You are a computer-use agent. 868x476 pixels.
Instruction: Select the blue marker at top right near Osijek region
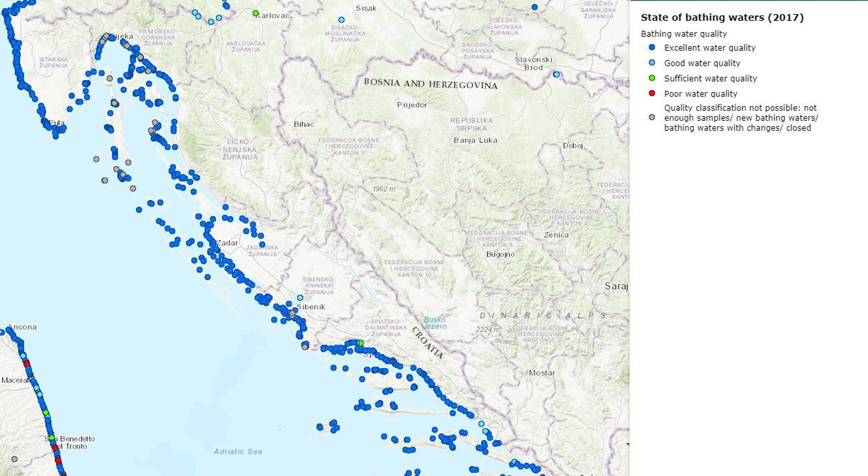[534, 7]
